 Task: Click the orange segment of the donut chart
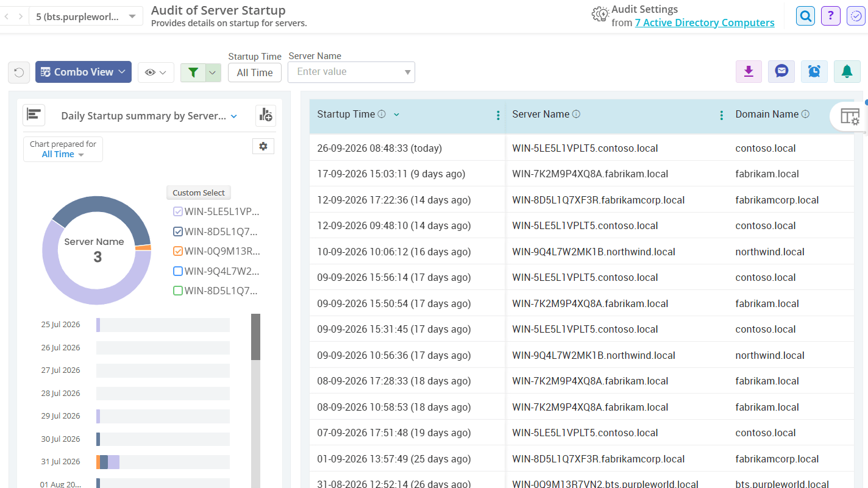(x=143, y=247)
